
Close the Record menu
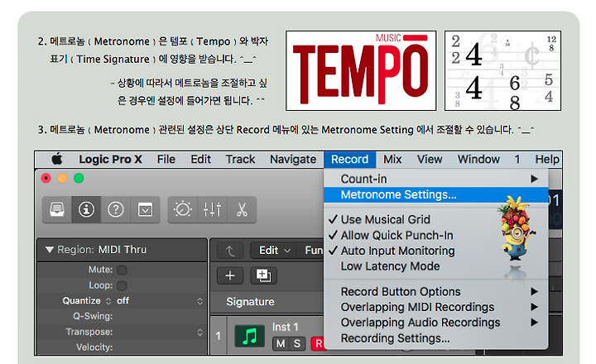[349, 159]
